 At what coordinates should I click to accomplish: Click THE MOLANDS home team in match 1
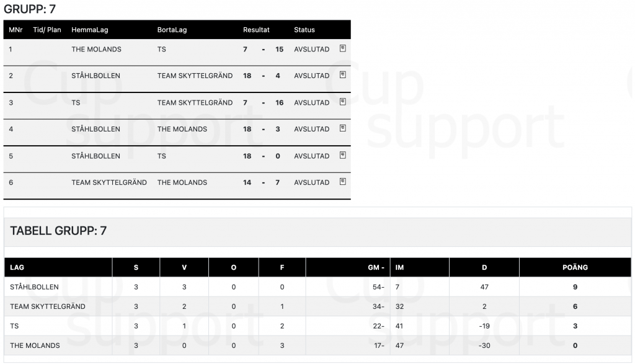tap(96, 50)
